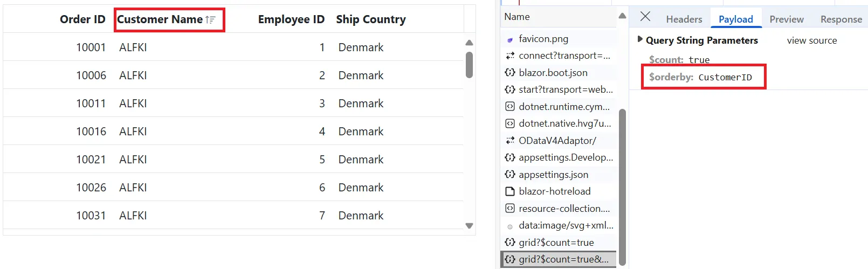This screenshot has height=269, width=868.
Task: Select the connect?transport request
Action: point(559,56)
